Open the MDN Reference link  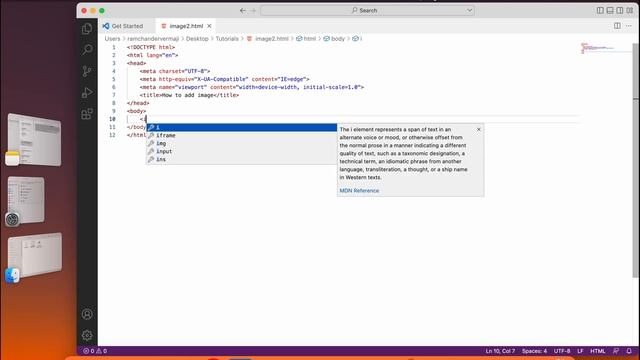[x=359, y=191]
